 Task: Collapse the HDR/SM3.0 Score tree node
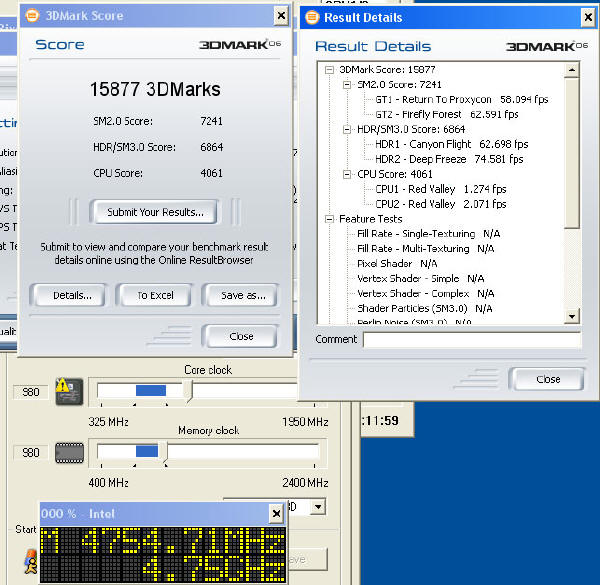[347, 130]
